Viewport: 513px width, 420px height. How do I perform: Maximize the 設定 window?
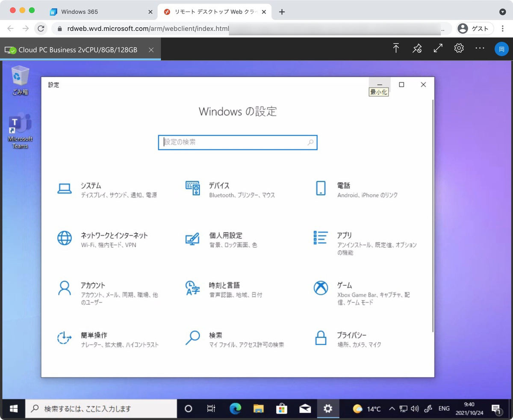[401, 85]
